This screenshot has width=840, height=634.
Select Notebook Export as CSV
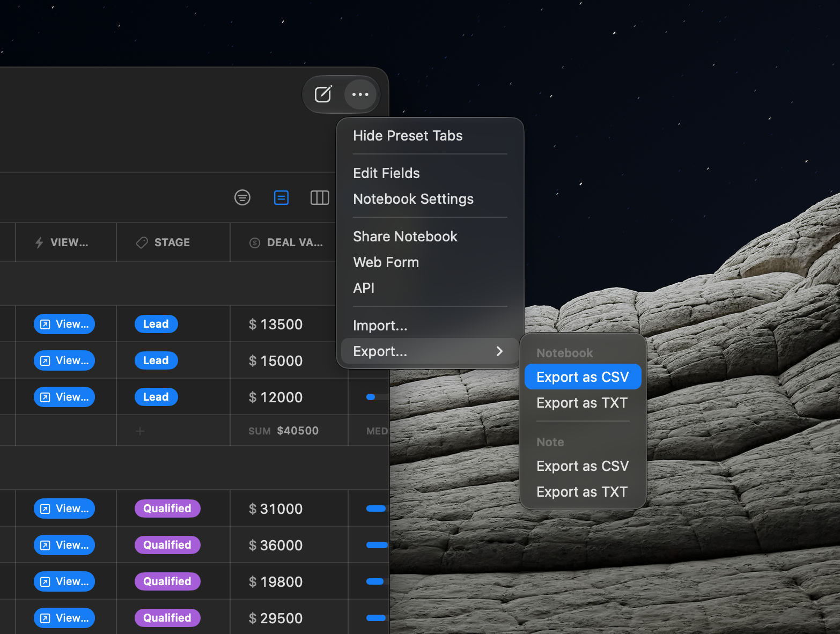coord(583,377)
